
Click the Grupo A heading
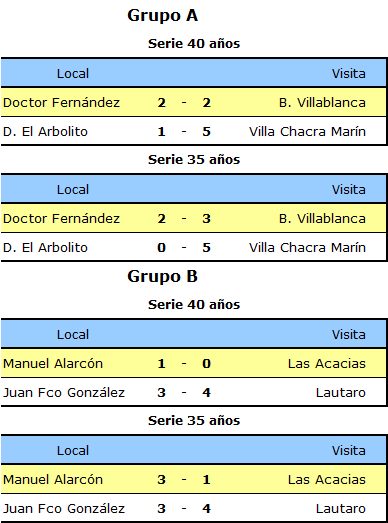pyautogui.click(x=162, y=16)
